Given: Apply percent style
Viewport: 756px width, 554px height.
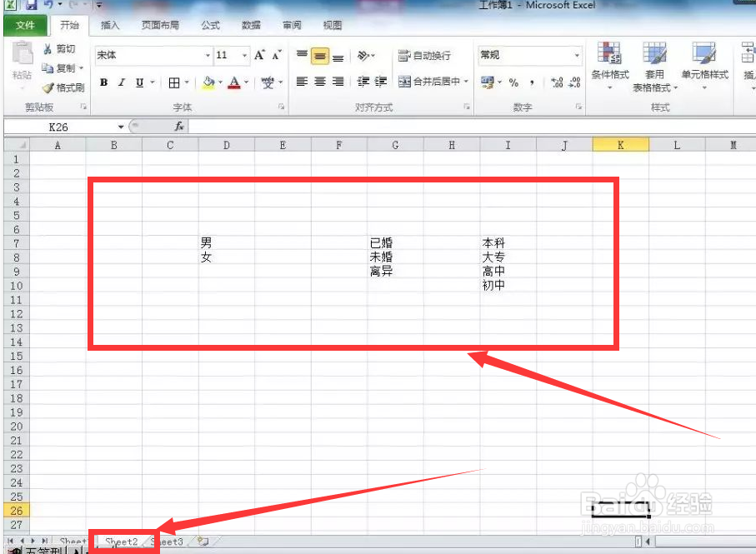Looking at the screenshot, I should pos(514,82).
